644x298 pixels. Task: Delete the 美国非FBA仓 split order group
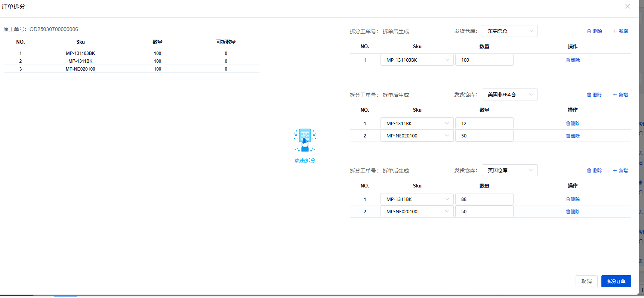(594, 95)
